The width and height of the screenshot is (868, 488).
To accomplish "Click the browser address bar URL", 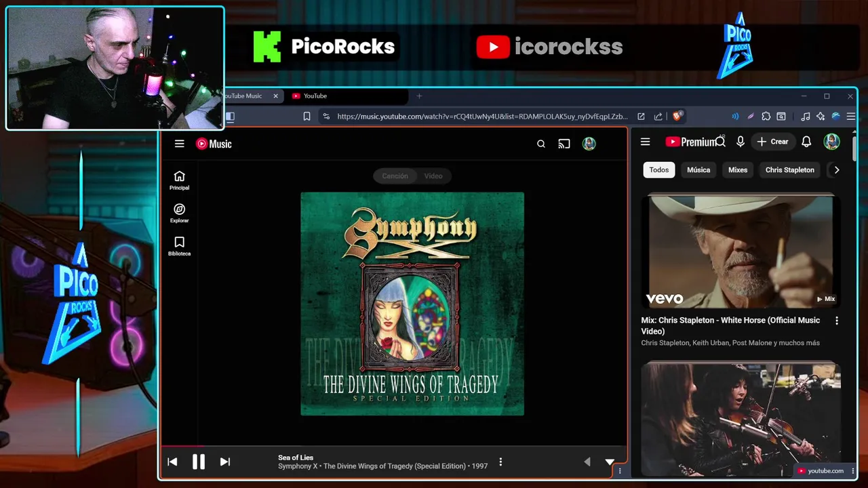I will (482, 117).
